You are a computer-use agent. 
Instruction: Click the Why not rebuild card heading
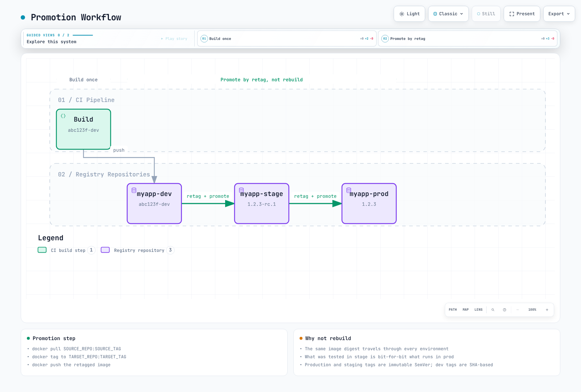pyautogui.click(x=328, y=338)
